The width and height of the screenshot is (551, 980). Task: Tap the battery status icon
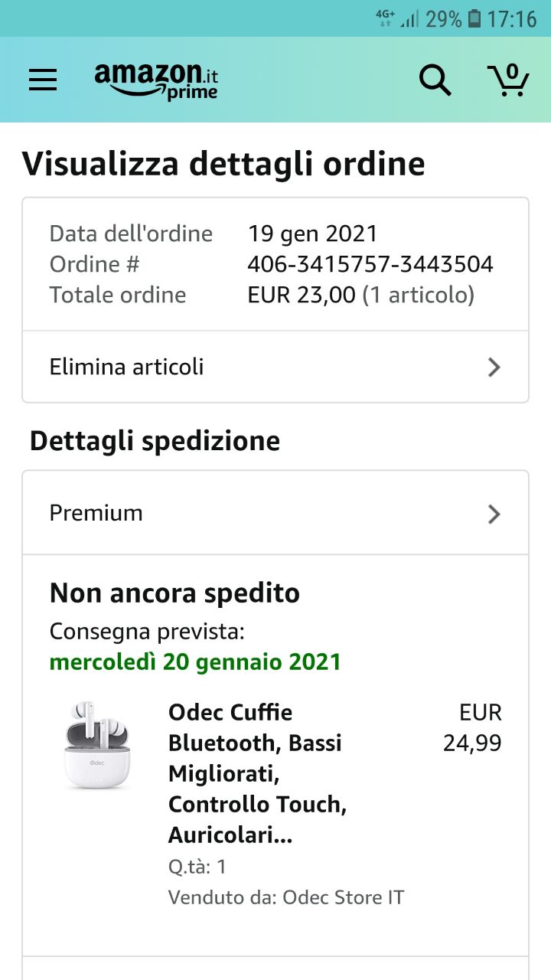pyautogui.click(x=474, y=18)
